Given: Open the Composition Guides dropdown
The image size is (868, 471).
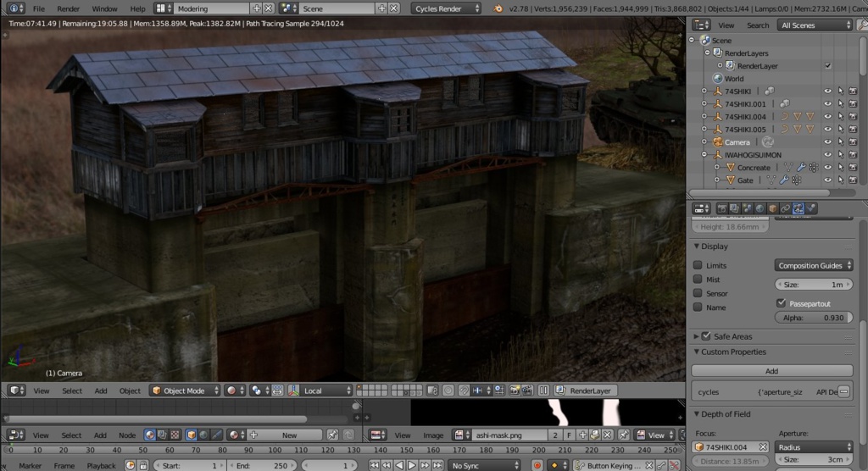Looking at the screenshot, I should click(x=813, y=265).
